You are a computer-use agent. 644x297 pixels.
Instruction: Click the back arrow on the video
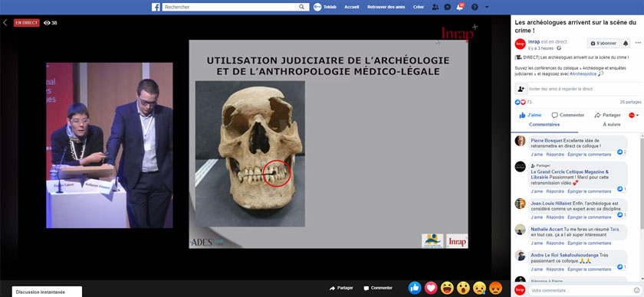click(x=5, y=22)
